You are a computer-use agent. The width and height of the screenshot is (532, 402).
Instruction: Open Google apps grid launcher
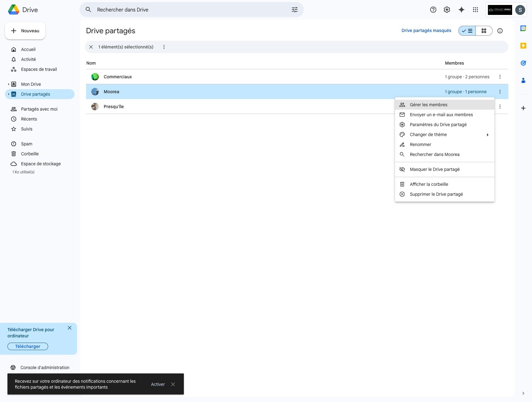click(x=475, y=10)
